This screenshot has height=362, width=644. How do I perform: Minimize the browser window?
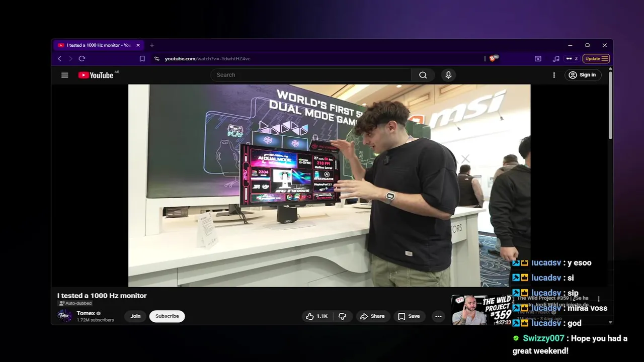click(570, 45)
